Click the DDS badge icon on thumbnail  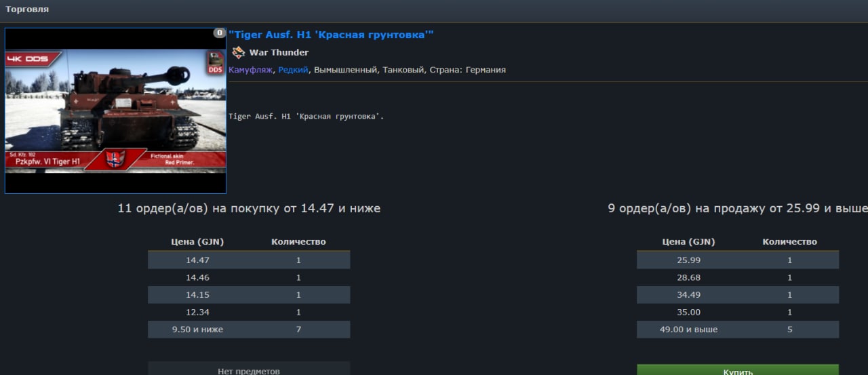[x=215, y=62]
